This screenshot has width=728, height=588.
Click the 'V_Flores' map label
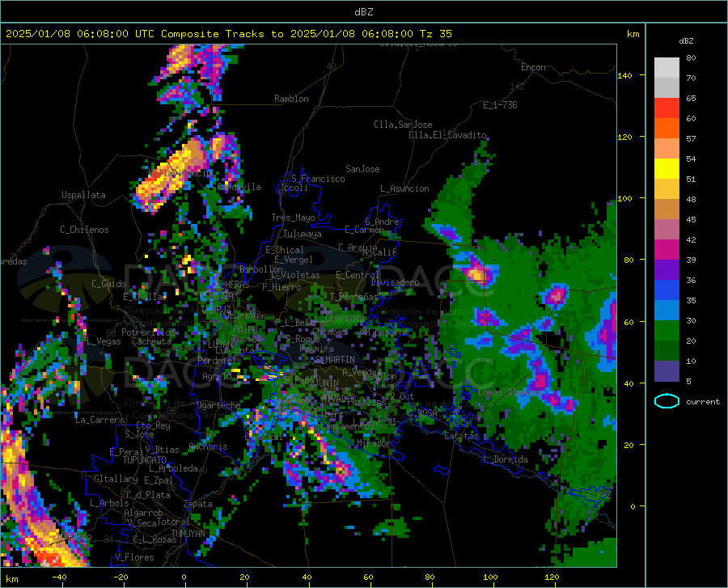coord(134,557)
